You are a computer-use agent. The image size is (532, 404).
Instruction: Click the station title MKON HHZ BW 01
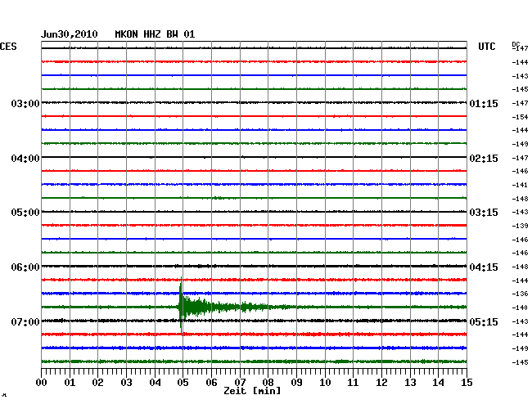(155, 34)
